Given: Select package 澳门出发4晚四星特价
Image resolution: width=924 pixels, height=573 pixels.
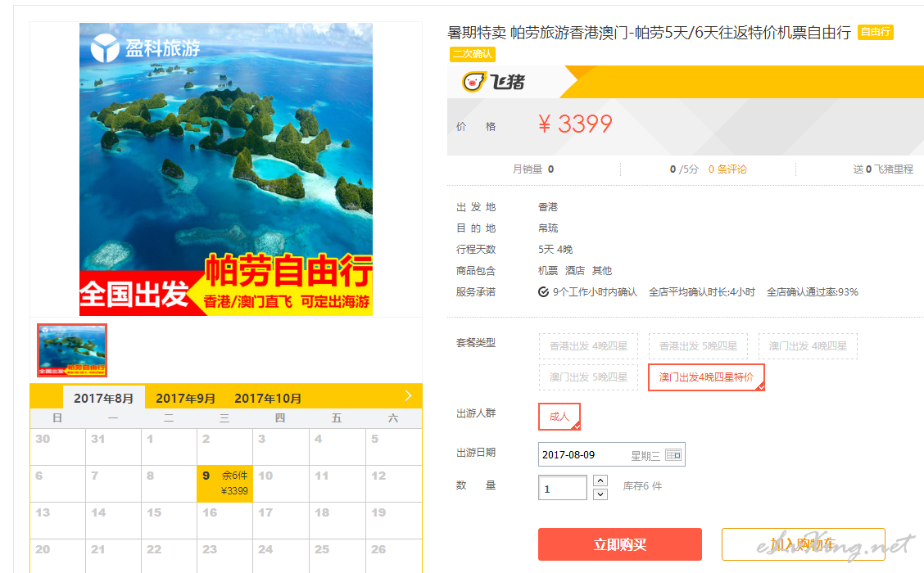Looking at the screenshot, I should point(706,377).
